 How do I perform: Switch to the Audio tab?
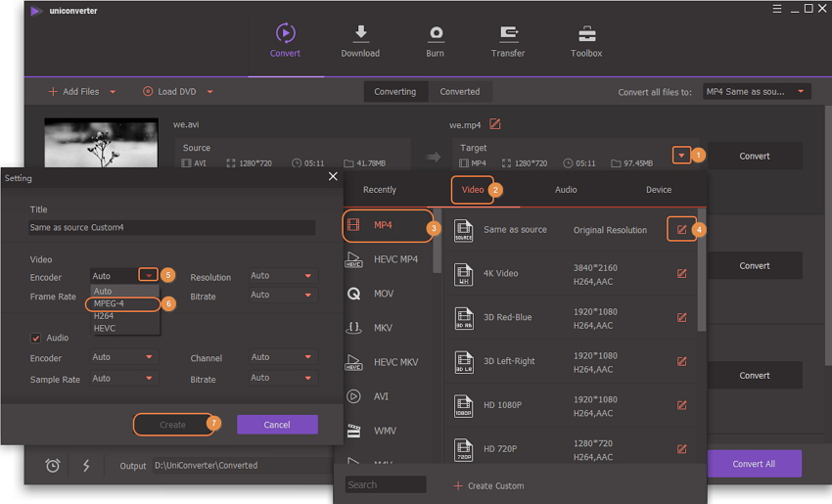coord(566,190)
